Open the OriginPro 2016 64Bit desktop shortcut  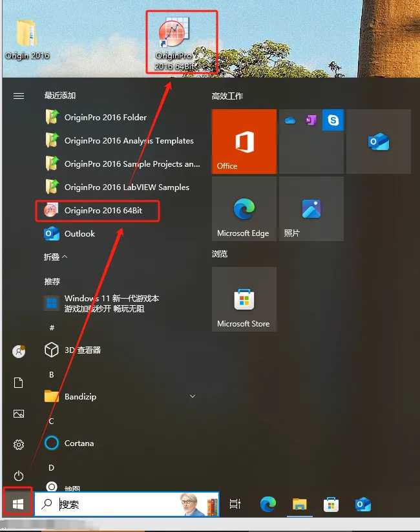[174, 43]
